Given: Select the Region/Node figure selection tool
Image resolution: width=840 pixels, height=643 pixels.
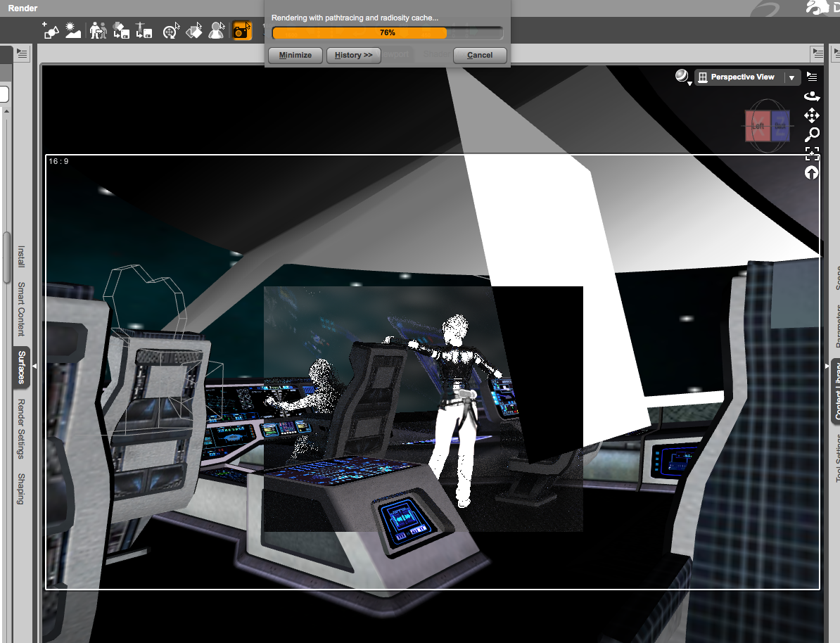Looking at the screenshot, I should 217,30.
